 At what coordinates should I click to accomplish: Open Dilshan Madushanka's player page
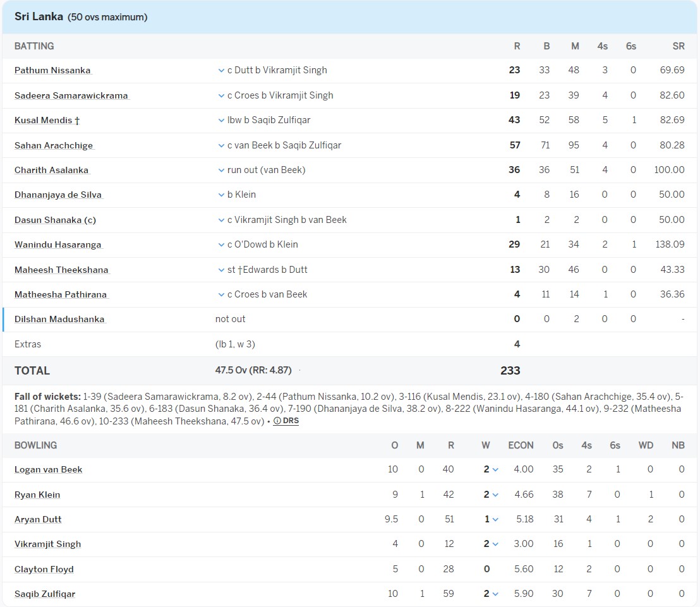tap(59, 320)
